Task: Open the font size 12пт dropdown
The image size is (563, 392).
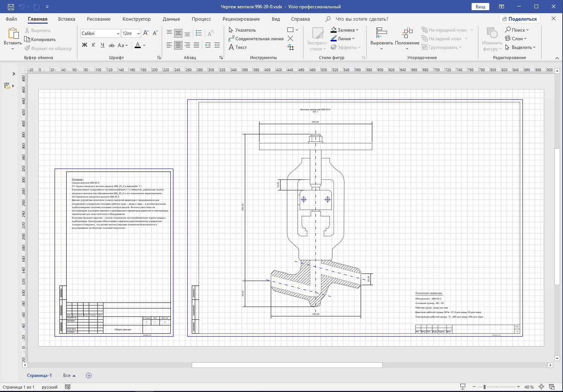Action: click(x=138, y=33)
